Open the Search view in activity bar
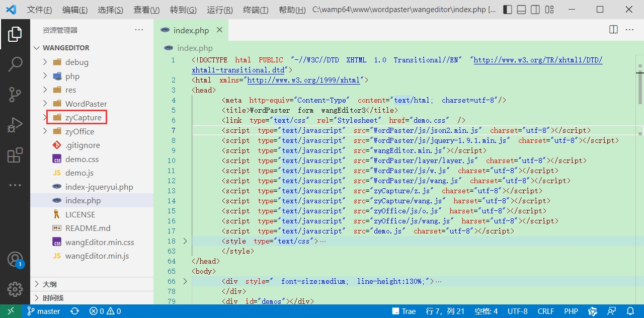Image resolution: width=644 pixels, height=318 pixels. (15, 64)
